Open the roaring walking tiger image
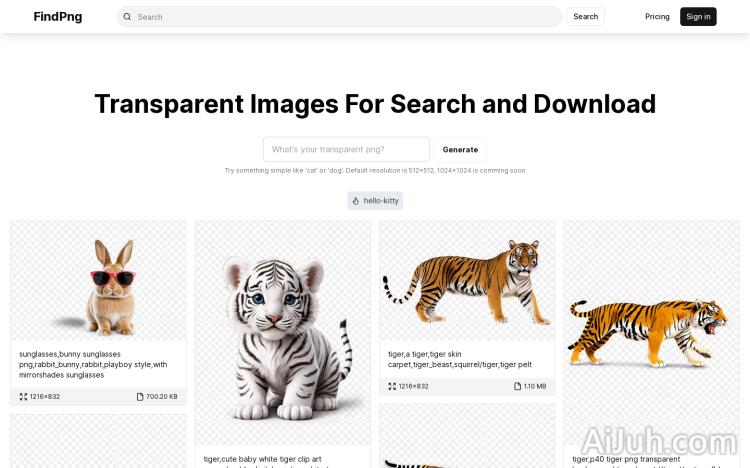The image size is (750, 468). 651,333
